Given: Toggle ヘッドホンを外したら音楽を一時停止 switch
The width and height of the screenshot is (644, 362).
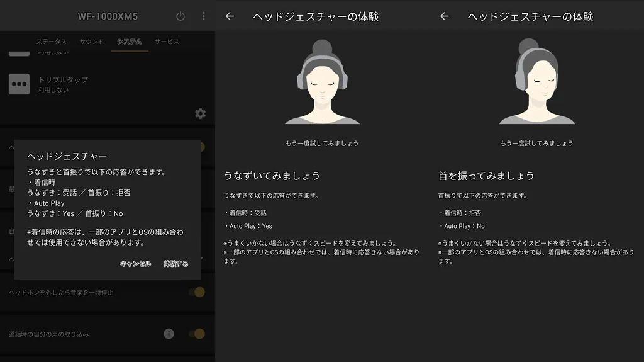Looking at the screenshot, I should click(x=197, y=292).
